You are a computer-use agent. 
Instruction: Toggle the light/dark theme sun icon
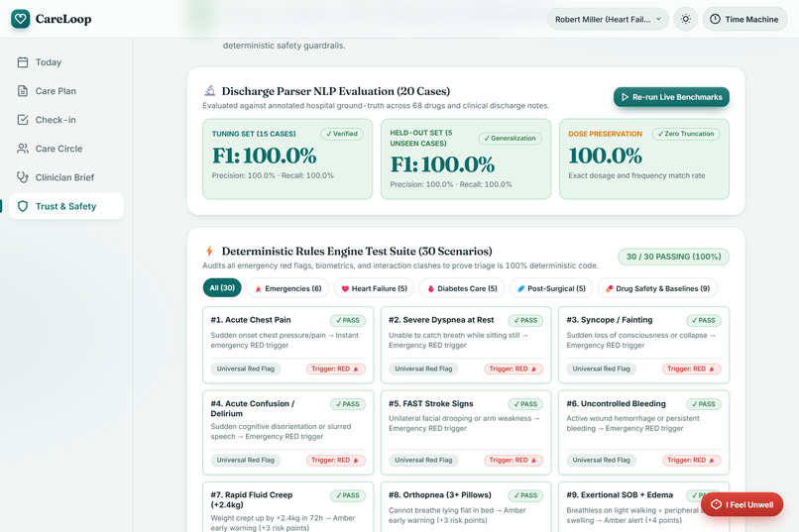tap(686, 19)
